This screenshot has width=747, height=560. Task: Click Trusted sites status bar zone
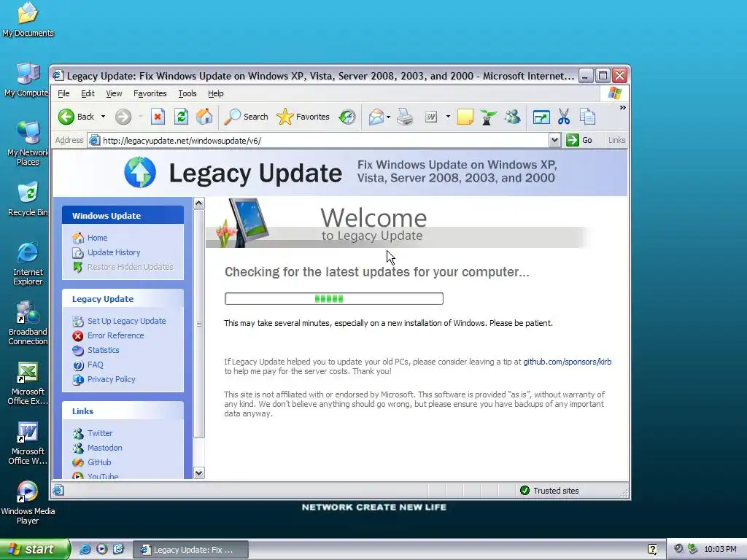click(549, 491)
